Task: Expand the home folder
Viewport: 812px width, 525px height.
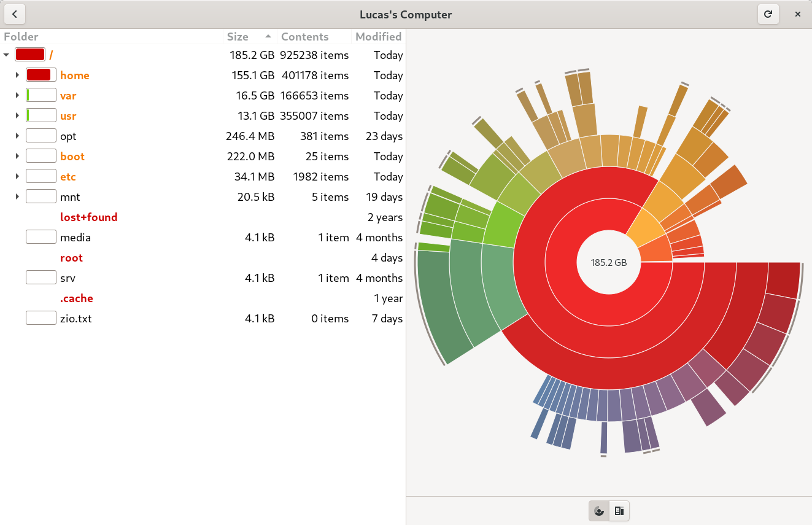Action: pos(17,76)
